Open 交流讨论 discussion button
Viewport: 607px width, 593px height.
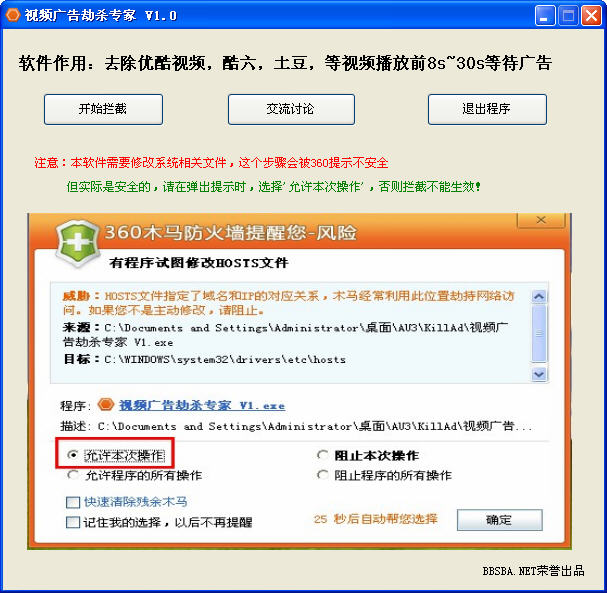click(x=291, y=109)
